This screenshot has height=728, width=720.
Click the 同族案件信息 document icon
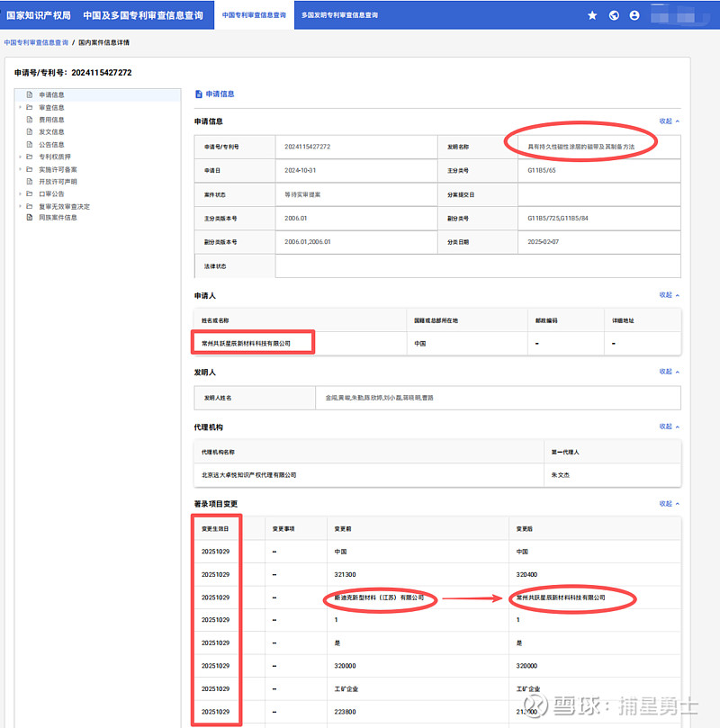30,218
